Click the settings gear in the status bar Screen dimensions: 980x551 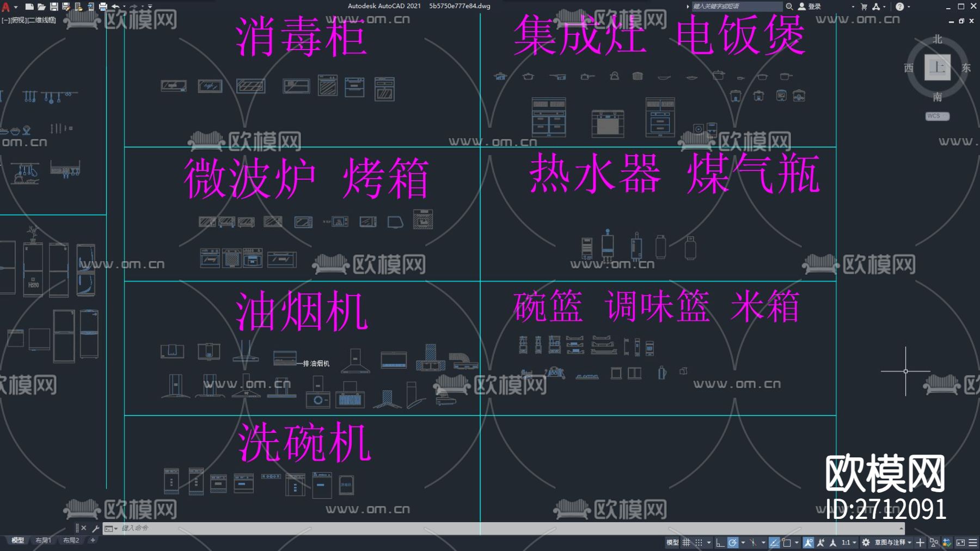[x=866, y=542]
